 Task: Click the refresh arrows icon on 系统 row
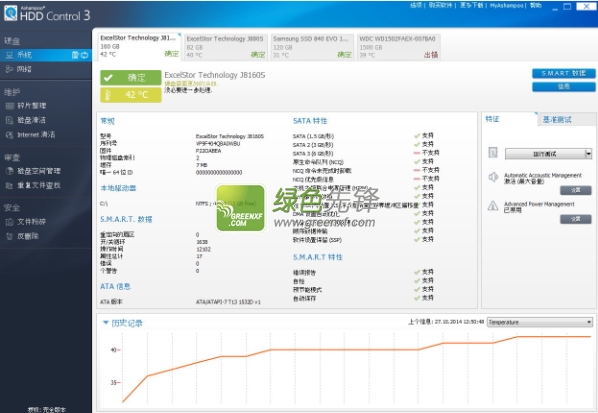click(84, 55)
